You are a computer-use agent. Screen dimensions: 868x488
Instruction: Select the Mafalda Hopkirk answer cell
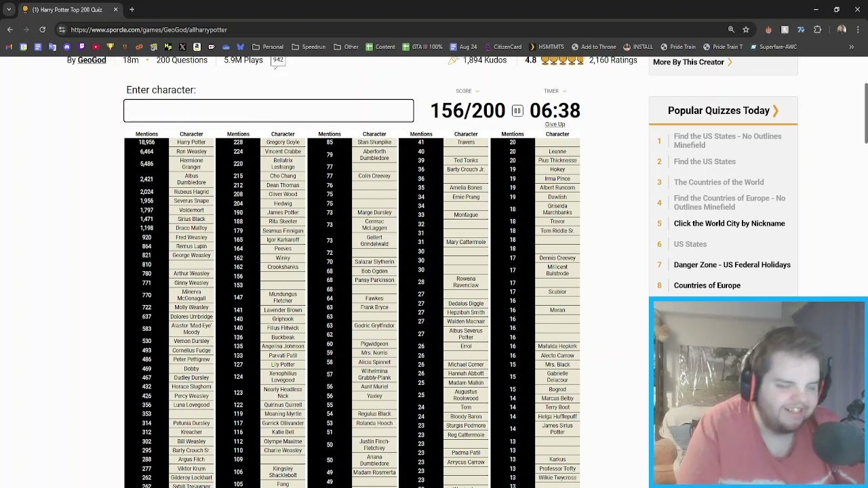pyautogui.click(x=557, y=346)
